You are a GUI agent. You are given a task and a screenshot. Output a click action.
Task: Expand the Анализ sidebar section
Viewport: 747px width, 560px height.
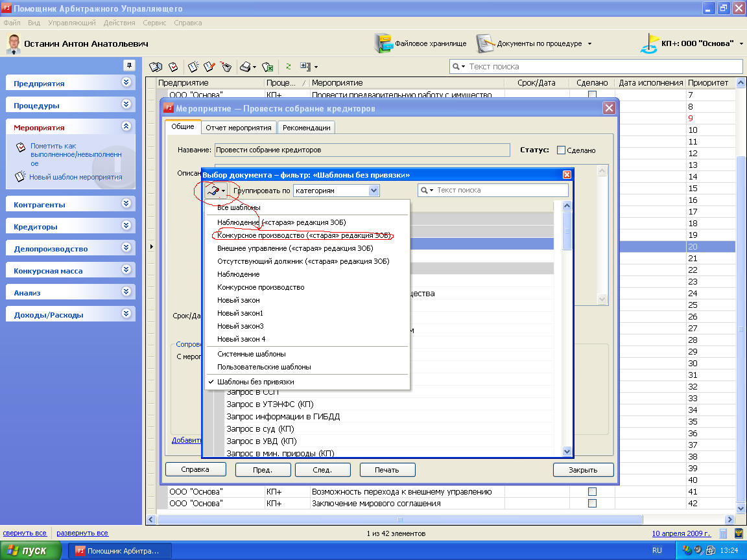click(x=126, y=292)
